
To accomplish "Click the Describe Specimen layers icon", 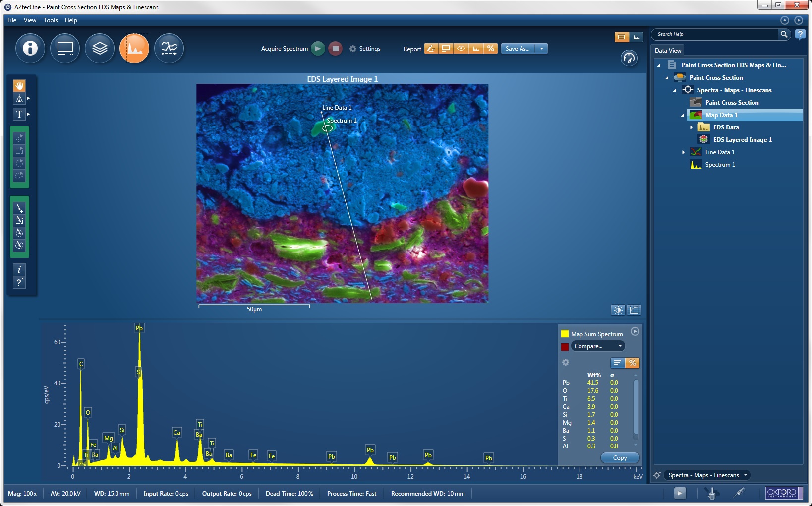I will pos(99,48).
